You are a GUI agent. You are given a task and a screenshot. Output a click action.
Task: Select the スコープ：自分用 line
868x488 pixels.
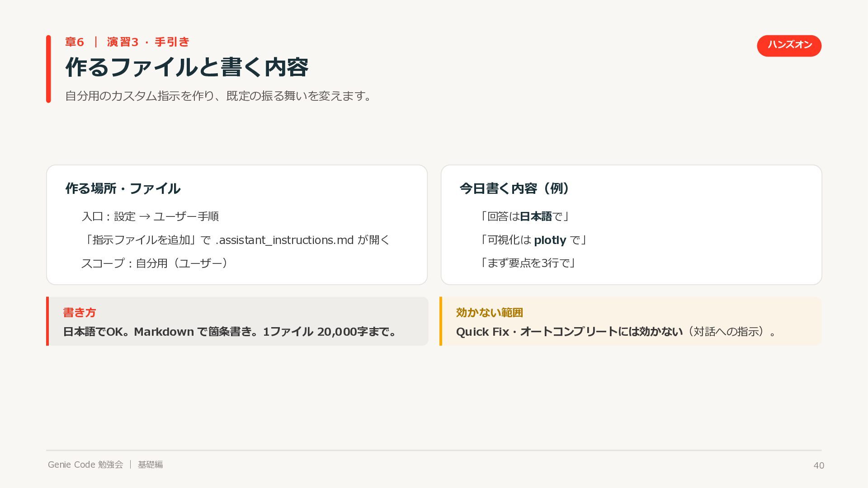click(x=154, y=263)
